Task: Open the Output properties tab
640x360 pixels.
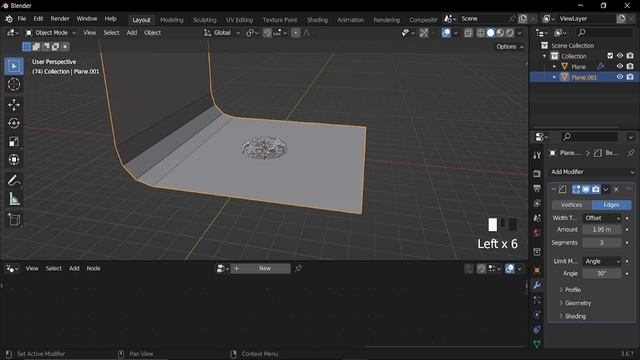Action: pyautogui.click(x=537, y=188)
